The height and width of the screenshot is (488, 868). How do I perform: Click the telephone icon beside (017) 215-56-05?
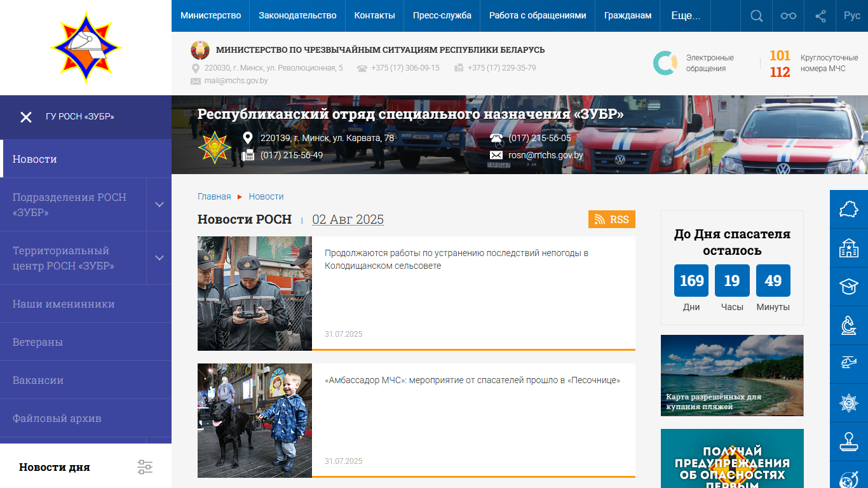(x=496, y=138)
